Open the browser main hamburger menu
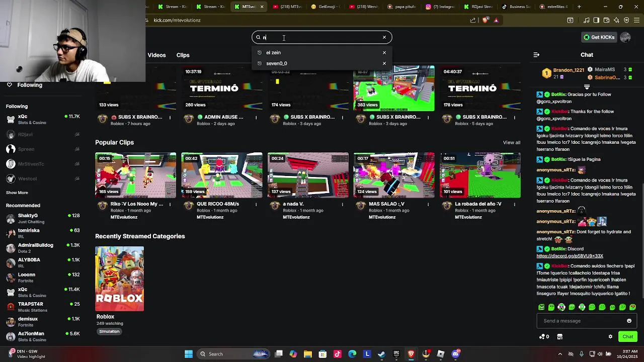 (636, 20)
